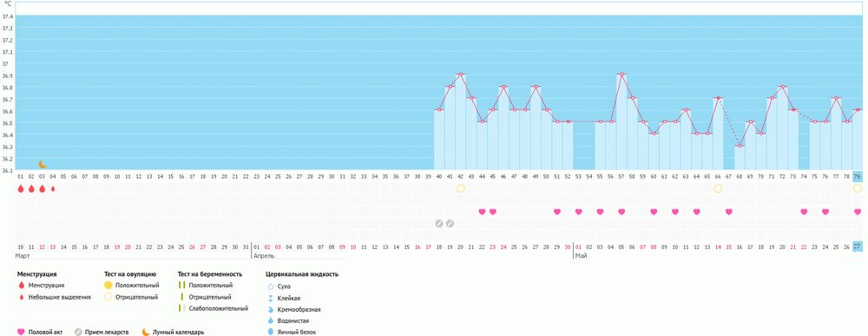The image size is (868, 336).
Task: Select negative ovulation test circle on day 66
Action: (718, 188)
